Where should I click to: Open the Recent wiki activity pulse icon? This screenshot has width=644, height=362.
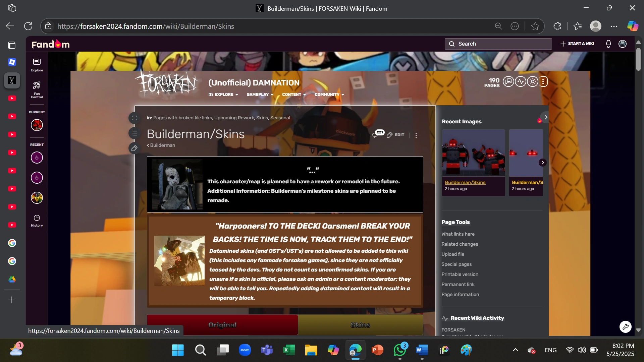click(x=520, y=81)
